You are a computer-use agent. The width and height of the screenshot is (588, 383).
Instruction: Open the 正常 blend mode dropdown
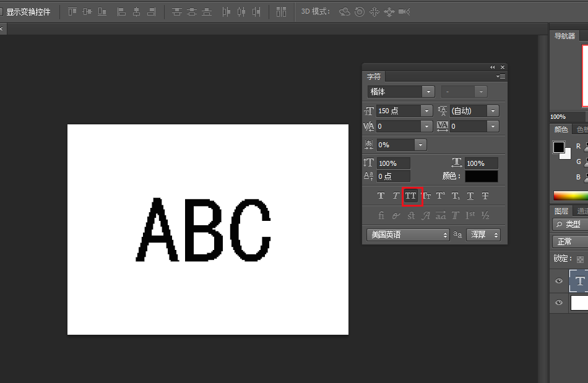coord(571,242)
